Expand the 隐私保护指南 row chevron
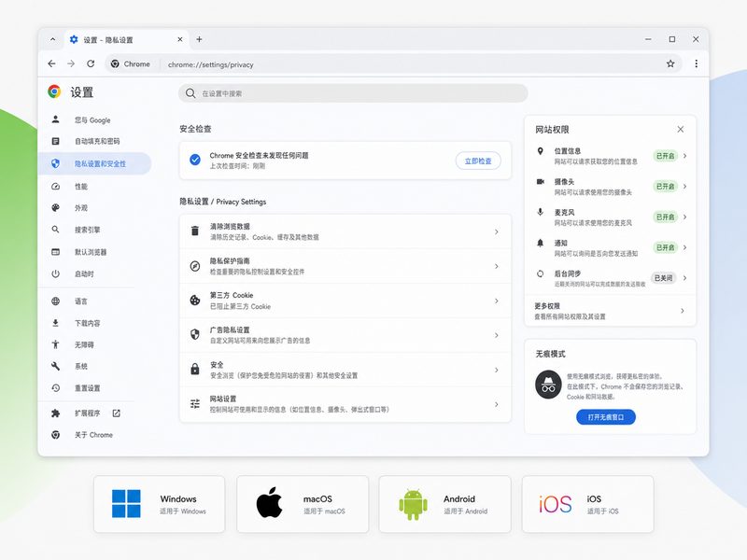This screenshot has height=560, width=747. (x=497, y=266)
